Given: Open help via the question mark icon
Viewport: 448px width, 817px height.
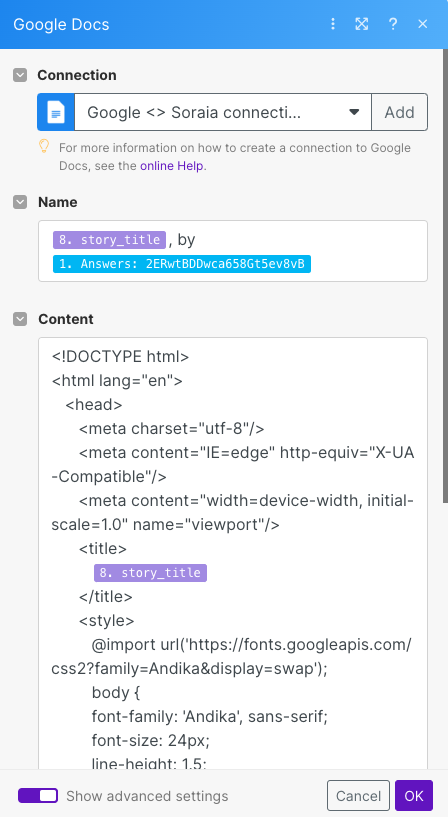Looking at the screenshot, I should click(x=393, y=24).
